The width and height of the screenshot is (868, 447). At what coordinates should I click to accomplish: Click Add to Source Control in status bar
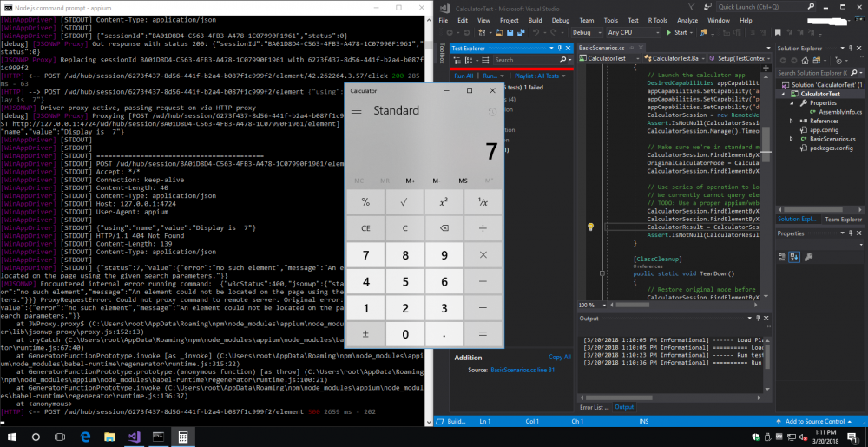[x=815, y=421]
